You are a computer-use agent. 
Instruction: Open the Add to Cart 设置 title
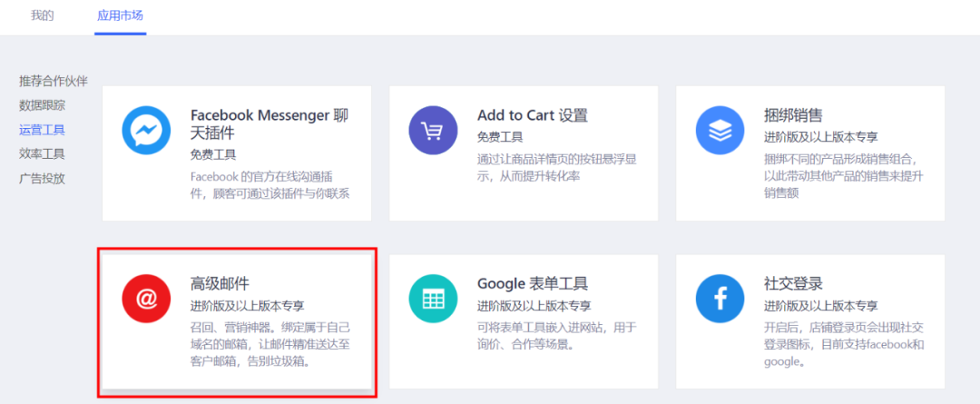point(533,115)
